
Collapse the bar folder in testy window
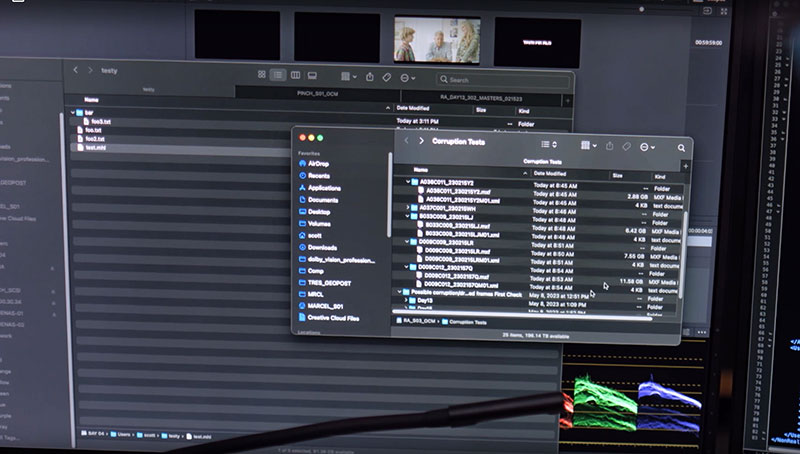coord(73,113)
